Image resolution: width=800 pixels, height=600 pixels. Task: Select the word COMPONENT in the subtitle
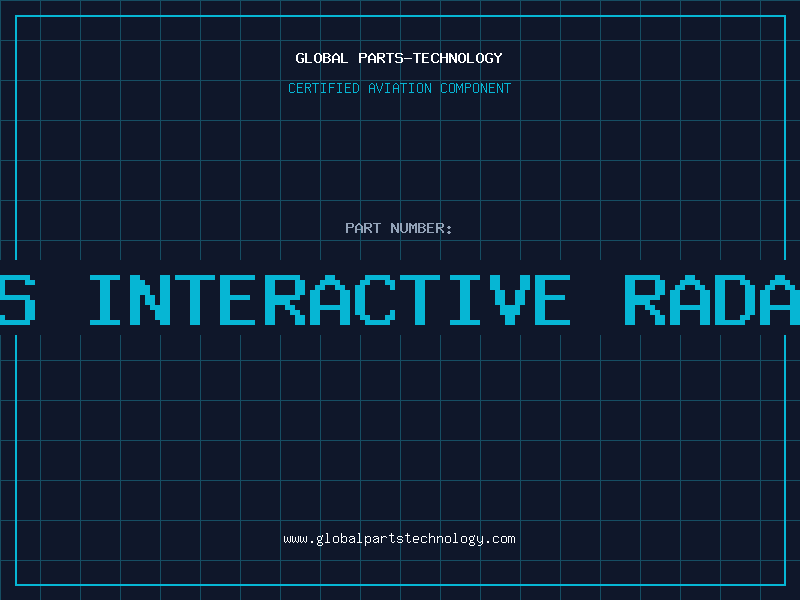(475, 88)
